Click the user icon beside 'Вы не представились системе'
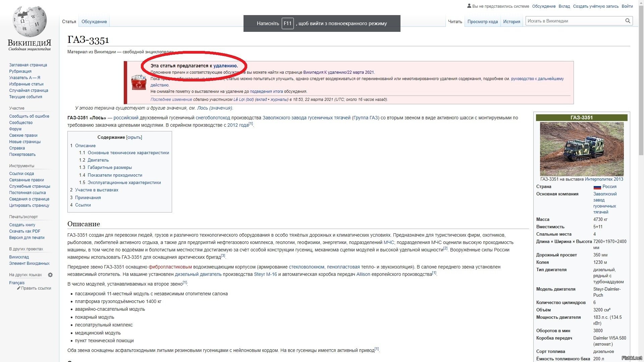This screenshot has width=644, height=362. [469, 6]
